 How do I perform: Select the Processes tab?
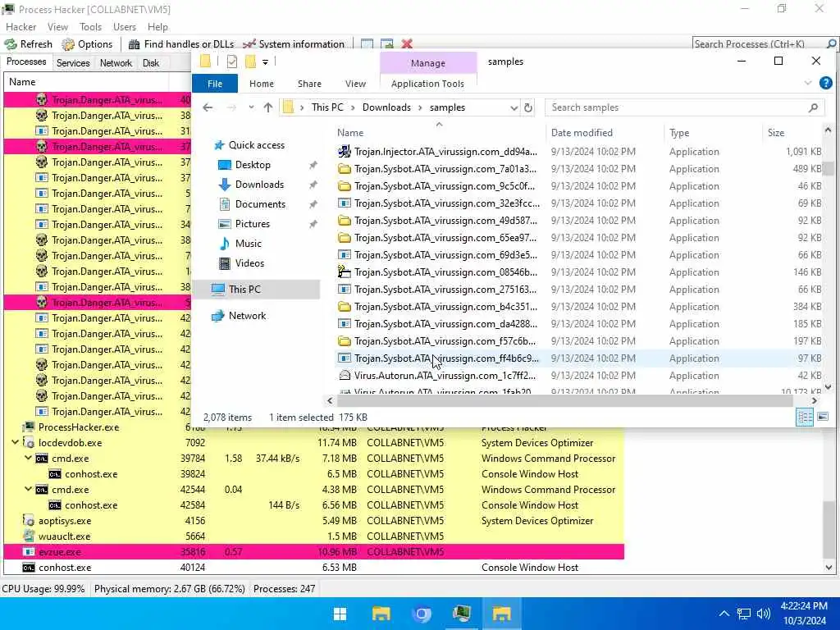(26, 62)
